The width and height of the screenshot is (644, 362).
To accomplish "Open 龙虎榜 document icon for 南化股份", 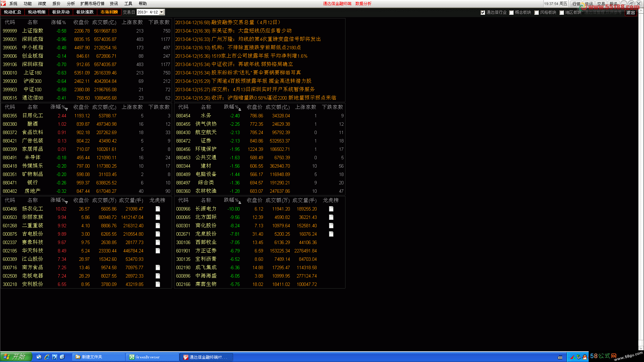I will click(331, 226).
